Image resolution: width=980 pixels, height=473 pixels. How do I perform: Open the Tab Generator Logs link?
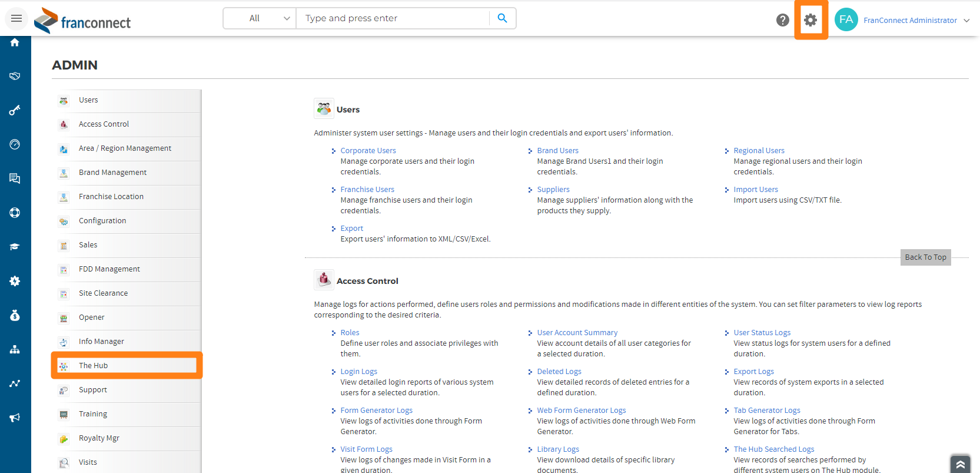(x=767, y=411)
